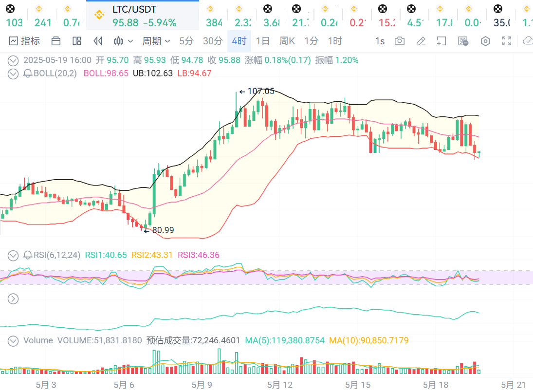
Task: Open the ticker tab showing 103
Action: (x=14, y=16)
